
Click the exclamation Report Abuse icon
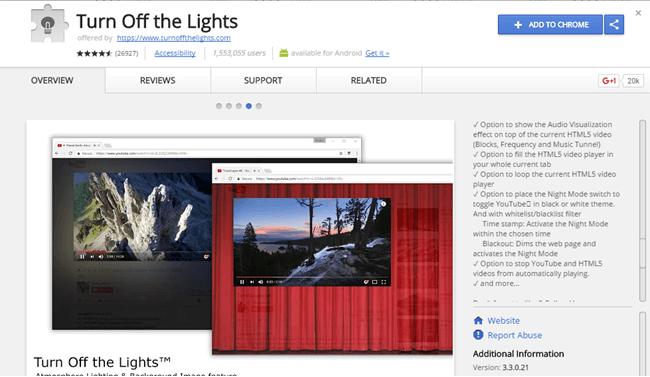tap(478, 335)
